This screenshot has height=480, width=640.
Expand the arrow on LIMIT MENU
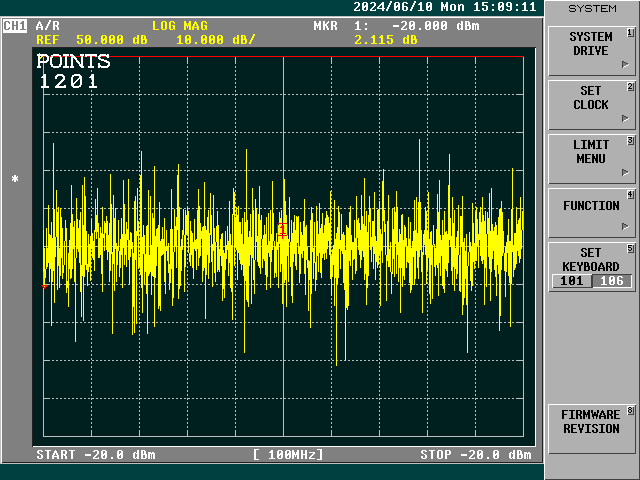coord(626,172)
